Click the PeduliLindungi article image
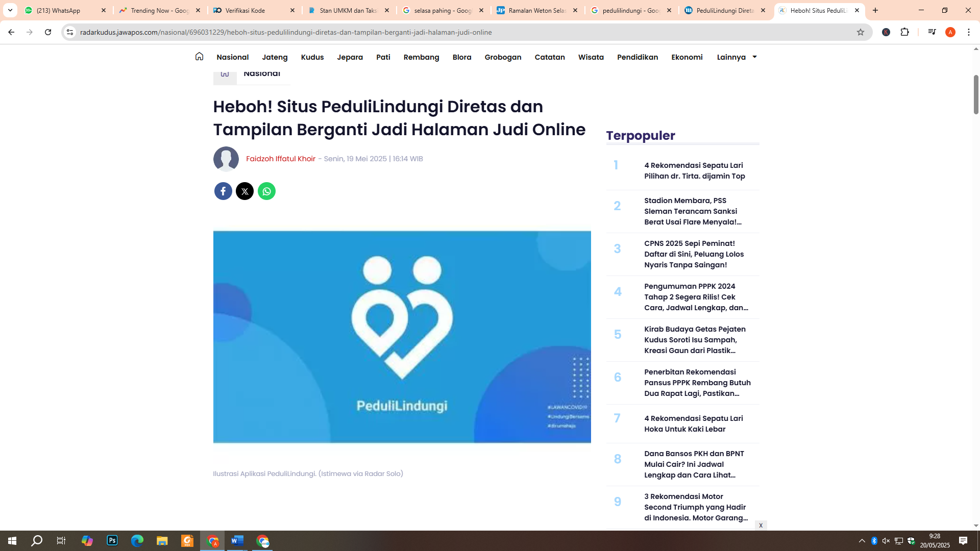Viewport: 980px width, 551px height. click(x=402, y=337)
